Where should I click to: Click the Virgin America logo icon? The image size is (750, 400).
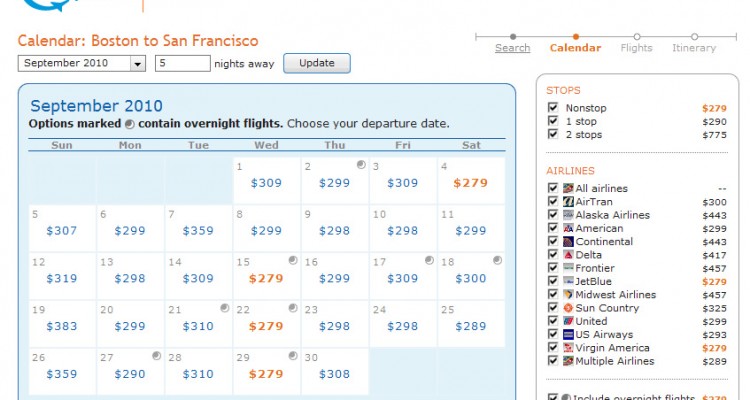tap(568, 348)
